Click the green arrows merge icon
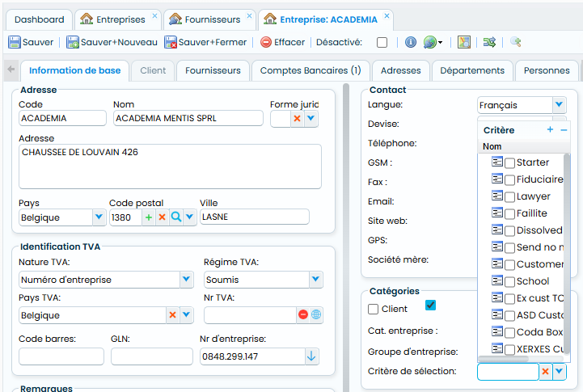The height and width of the screenshot is (392, 583). click(x=489, y=42)
